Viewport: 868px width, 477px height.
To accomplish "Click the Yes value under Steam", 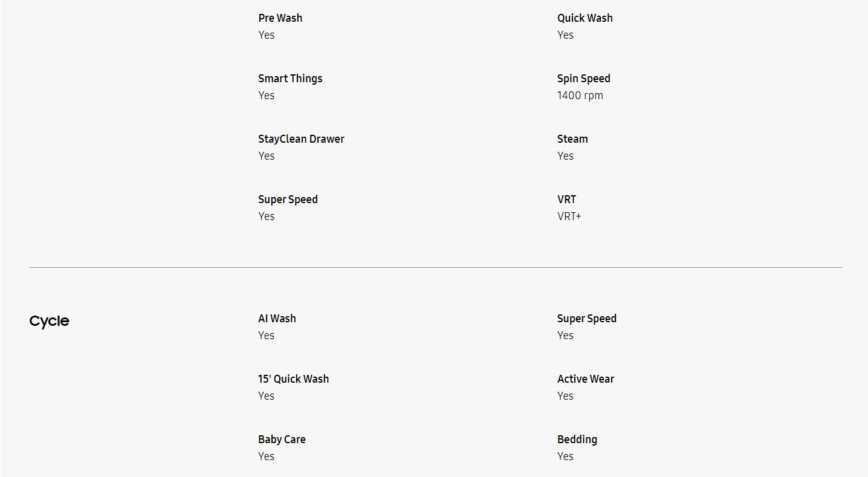I will click(565, 156).
